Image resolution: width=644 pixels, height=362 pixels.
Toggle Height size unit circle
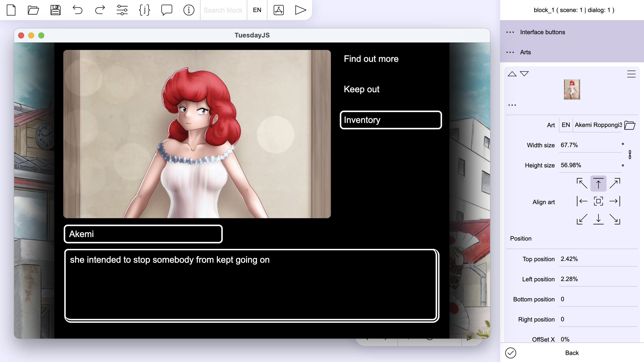pos(623,165)
